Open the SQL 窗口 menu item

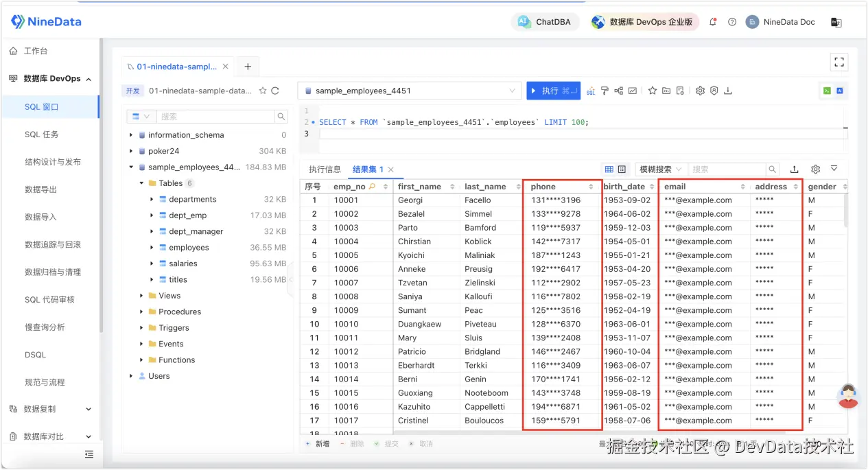point(50,106)
